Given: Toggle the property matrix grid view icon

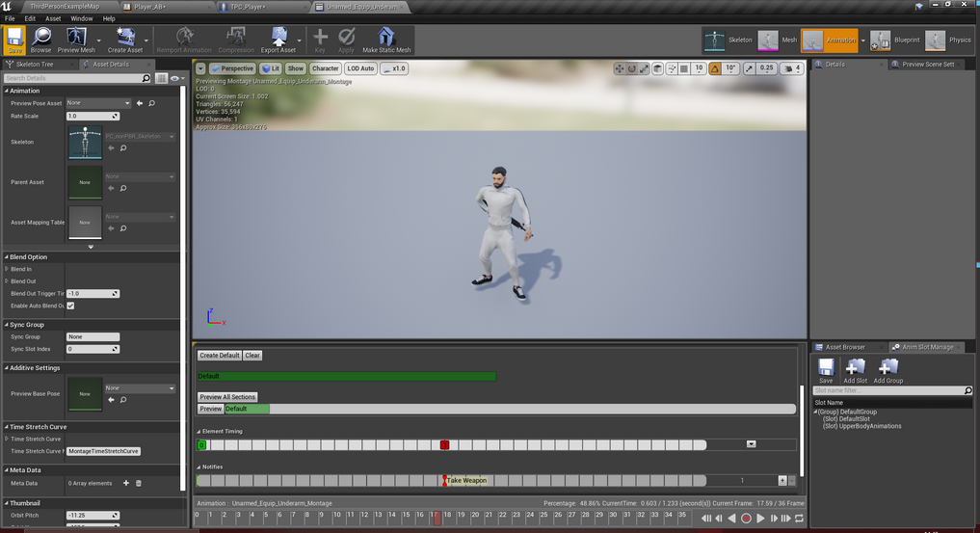Looking at the screenshot, I should pos(161,78).
